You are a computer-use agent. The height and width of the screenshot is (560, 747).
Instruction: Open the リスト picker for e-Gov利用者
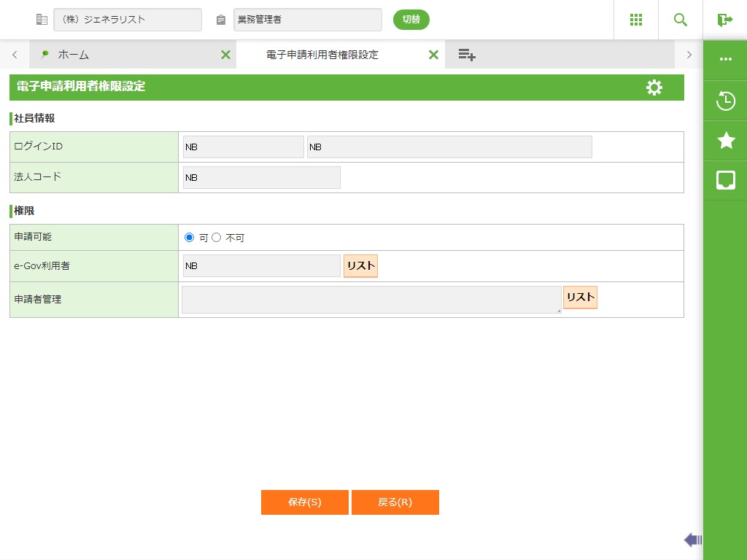[x=360, y=266]
